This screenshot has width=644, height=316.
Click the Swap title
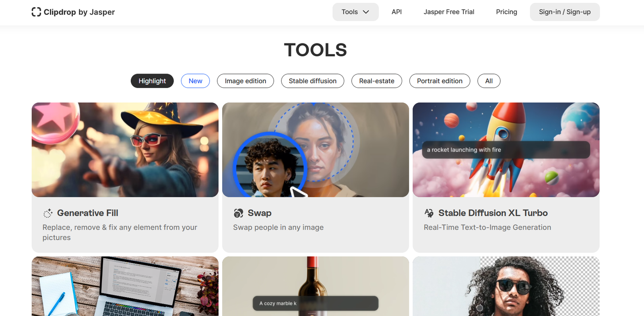[260, 213]
